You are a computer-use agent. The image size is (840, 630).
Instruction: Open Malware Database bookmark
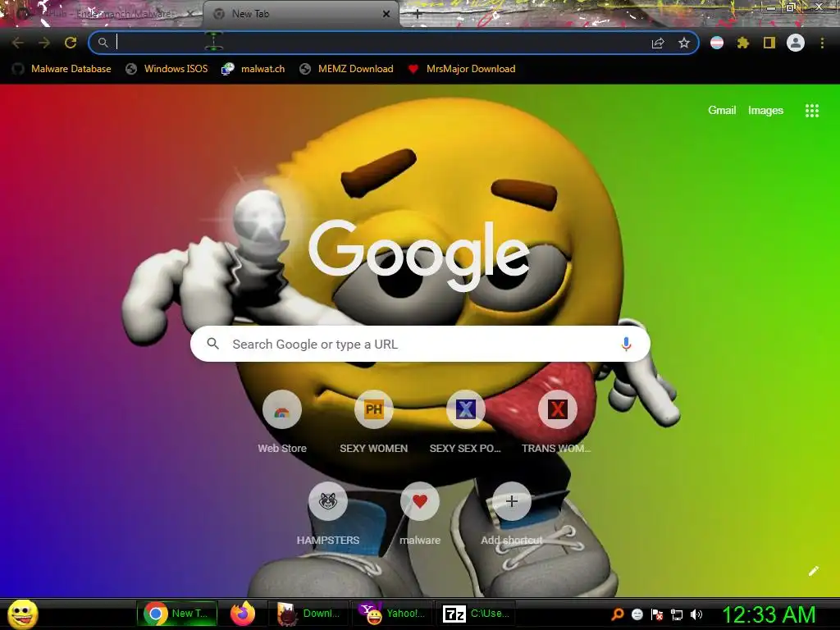coord(62,69)
